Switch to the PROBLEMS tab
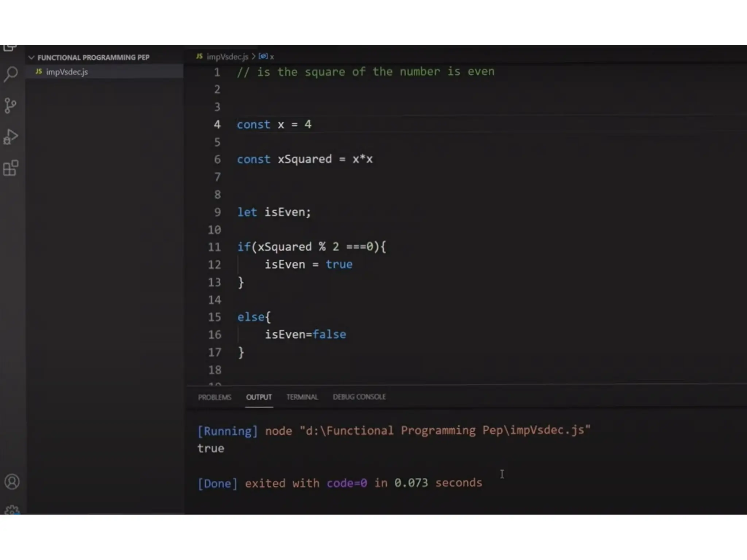Viewport: 747px width, 560px height. (214, 397)
